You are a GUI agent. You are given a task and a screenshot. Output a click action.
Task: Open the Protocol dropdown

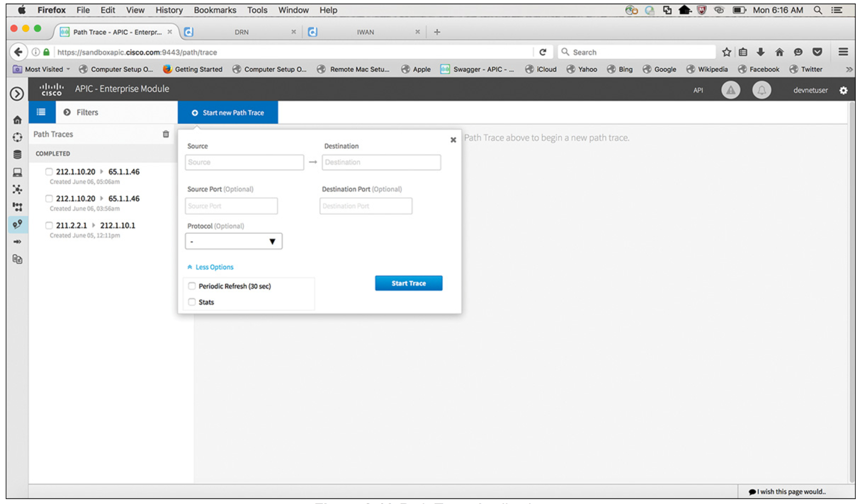[x=234, y=241]
